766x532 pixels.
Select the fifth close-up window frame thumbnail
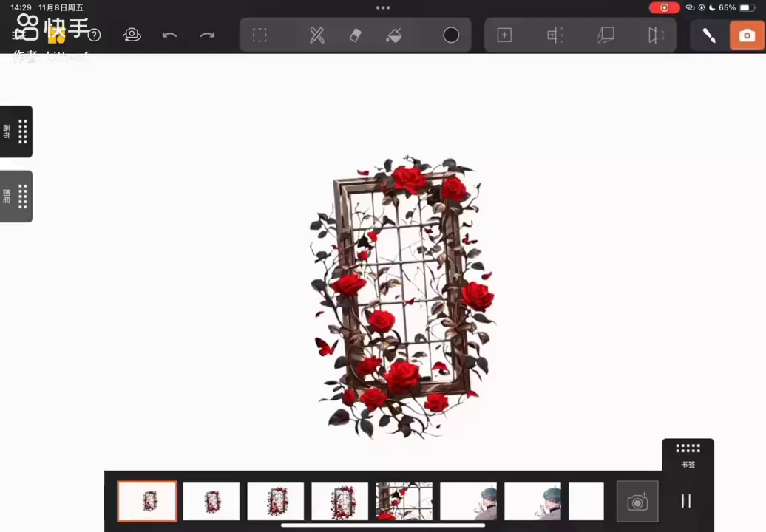pyautogui.click(x=404, y=501)
